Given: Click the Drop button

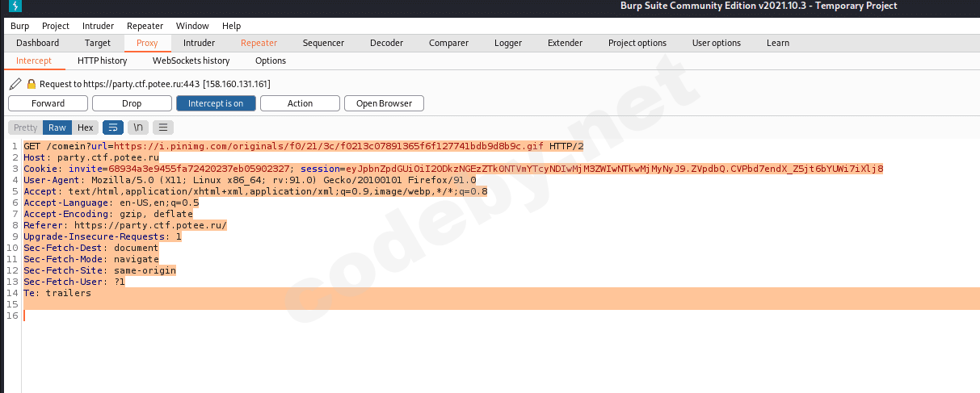Looking at the screenshot, I should click(132, 103).
